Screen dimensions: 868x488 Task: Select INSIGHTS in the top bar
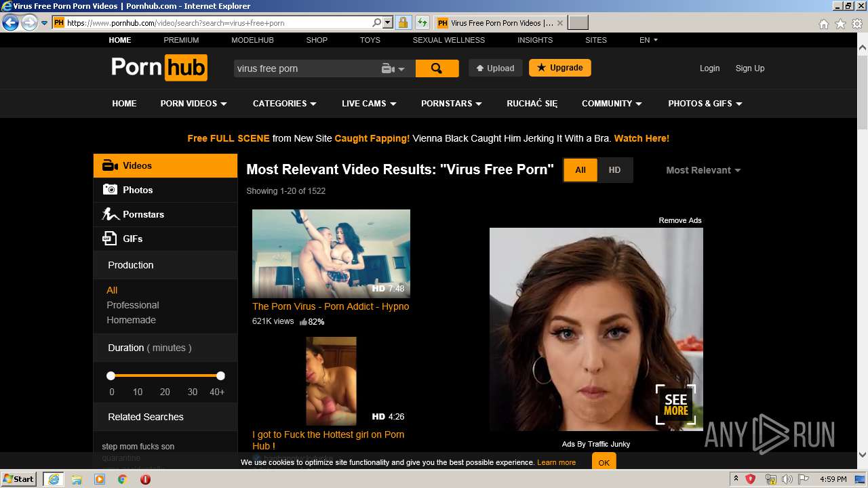[x=535, y=40]
